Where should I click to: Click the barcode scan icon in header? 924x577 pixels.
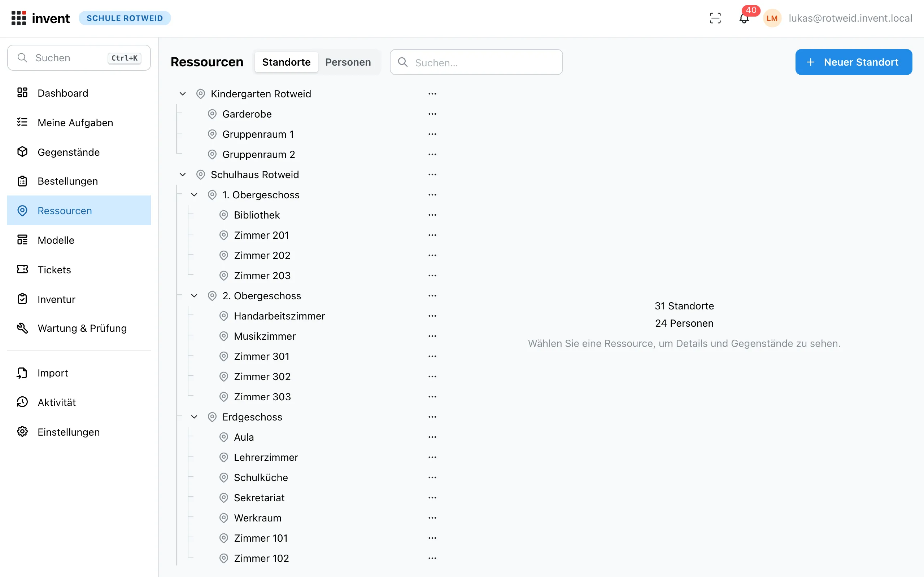pos(715,18)
